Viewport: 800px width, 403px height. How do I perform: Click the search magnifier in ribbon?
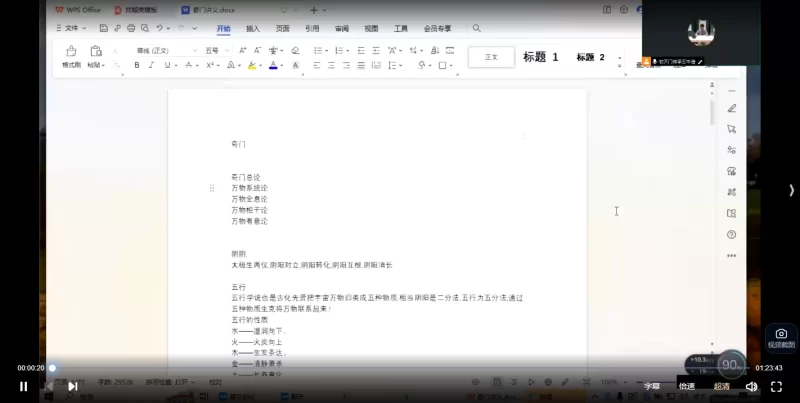click(476, 29)
